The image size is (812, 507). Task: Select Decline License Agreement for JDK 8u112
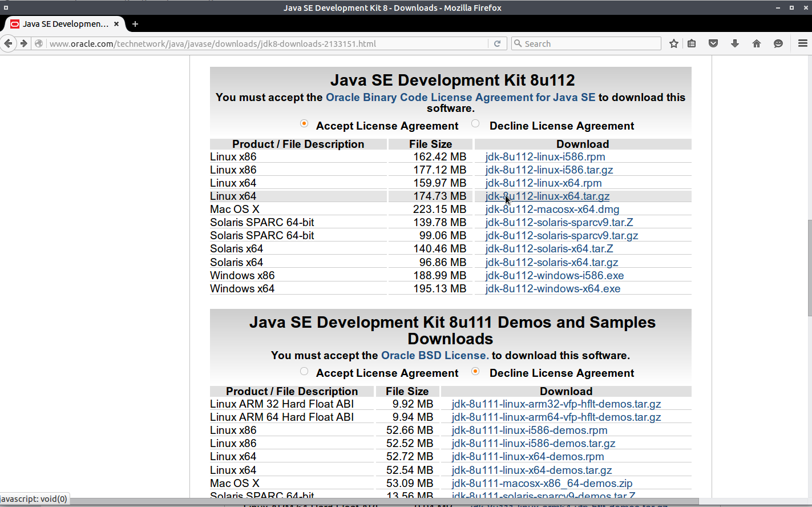point(475,124)
